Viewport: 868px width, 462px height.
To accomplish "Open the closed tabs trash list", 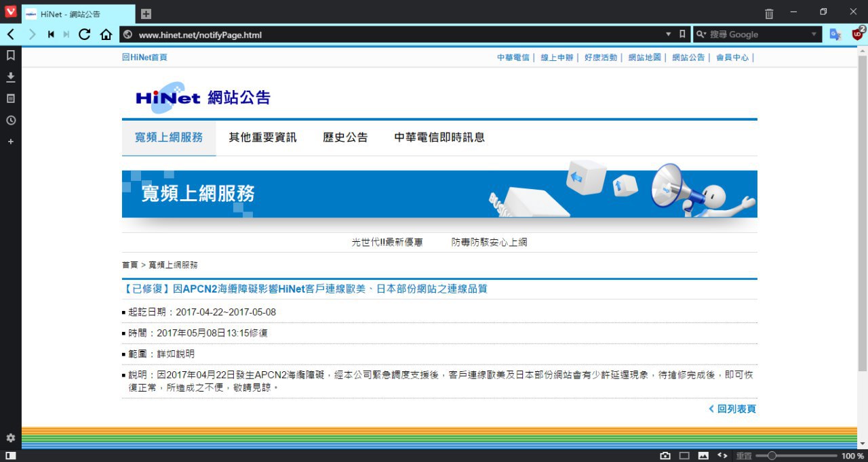I will (x=769, y=13).
